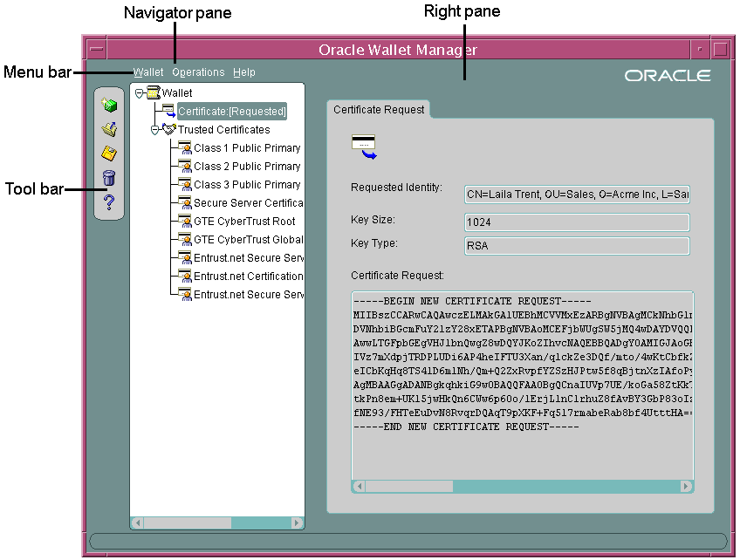The height and width of the screenshot is (560, 740).
Task: Select Certificate:[Requested] in the tree
Action: [231, 112]
